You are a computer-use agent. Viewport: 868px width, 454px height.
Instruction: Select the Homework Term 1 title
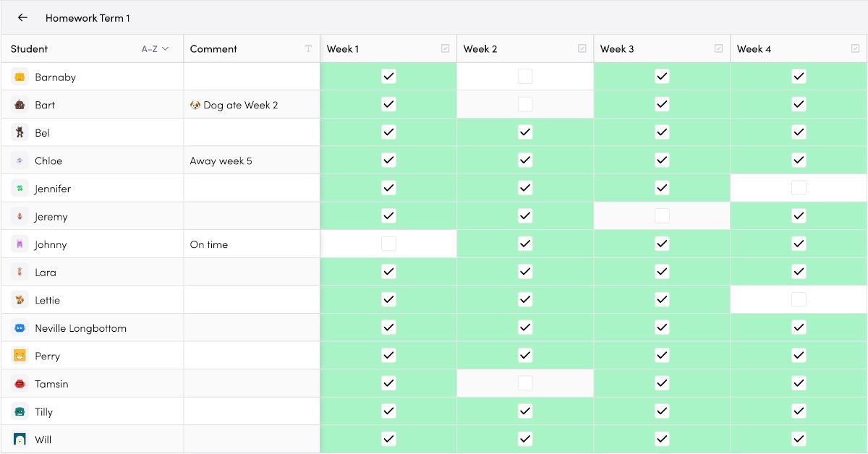coord(88,17)
